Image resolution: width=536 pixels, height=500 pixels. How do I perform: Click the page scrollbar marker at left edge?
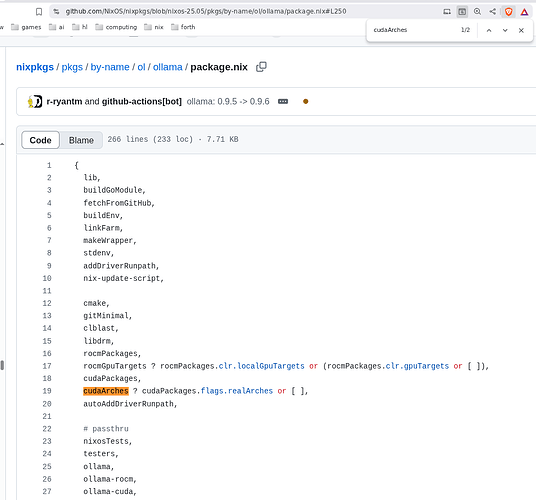[2, 365]
